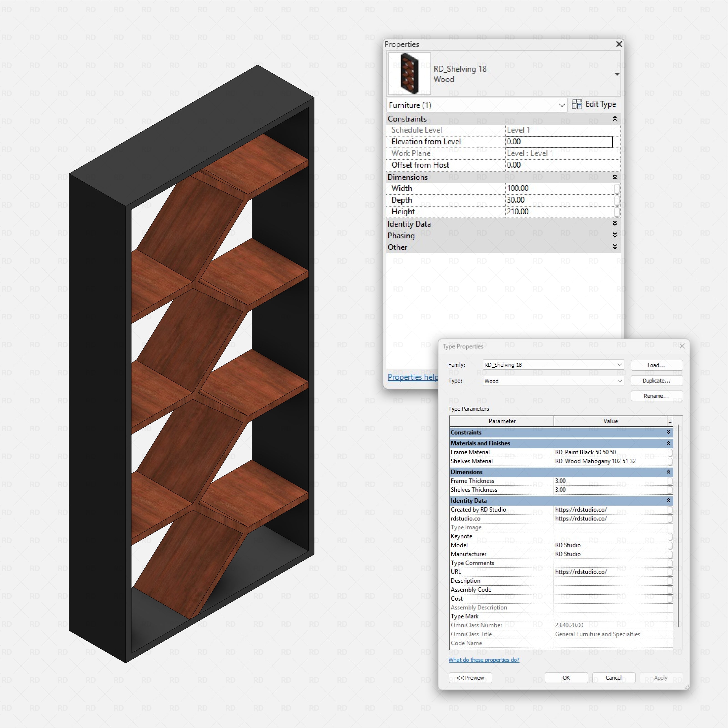This screenshot has height=728, width=728.
Task: Click the URL row value
Action: [610, 572]
